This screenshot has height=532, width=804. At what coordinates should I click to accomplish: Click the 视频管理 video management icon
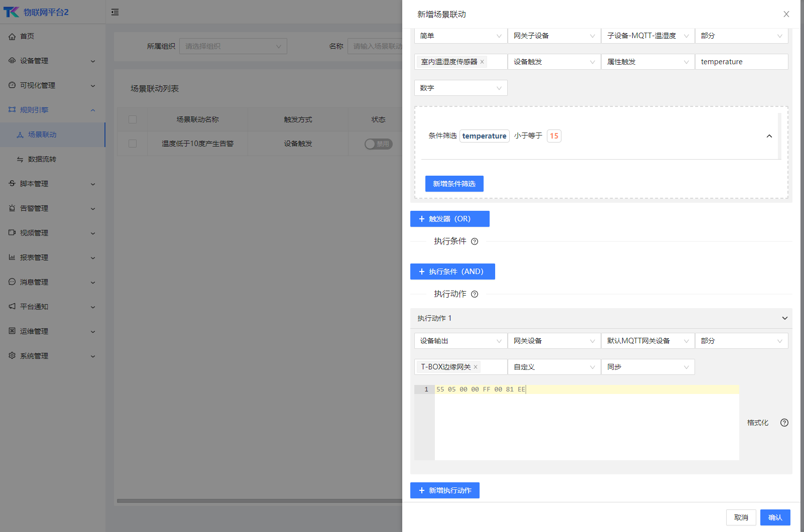click(12, 232)
